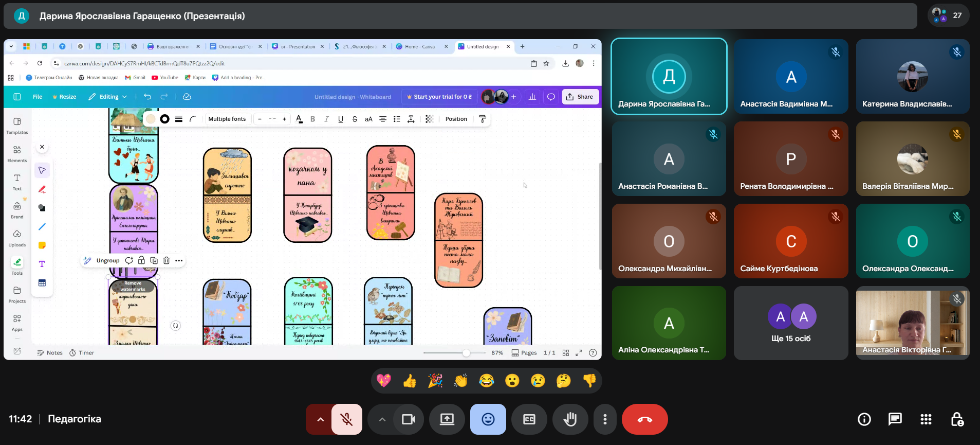Open more options on the group toolbar
980x445 pixels.
pyautogui.click(x=179, y=260)
